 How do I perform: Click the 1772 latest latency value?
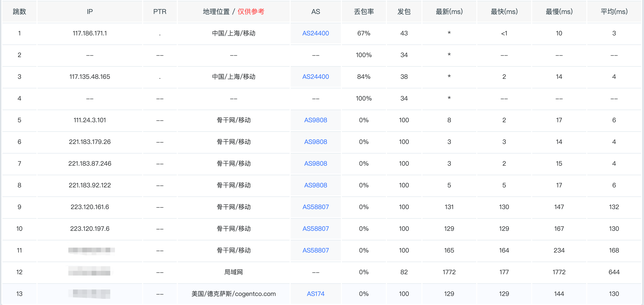pyautogui.click(x=449, y=272)
